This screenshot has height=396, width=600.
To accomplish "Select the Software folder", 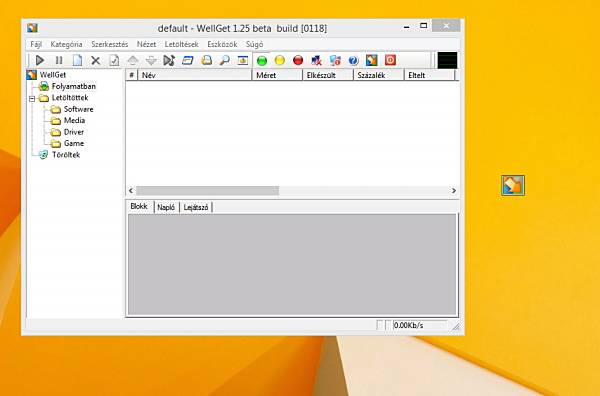I will (x=78, y=109).
